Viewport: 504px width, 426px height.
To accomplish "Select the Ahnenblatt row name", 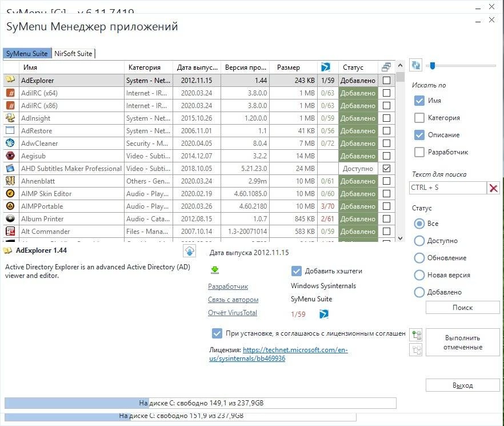I will (38, 181).
